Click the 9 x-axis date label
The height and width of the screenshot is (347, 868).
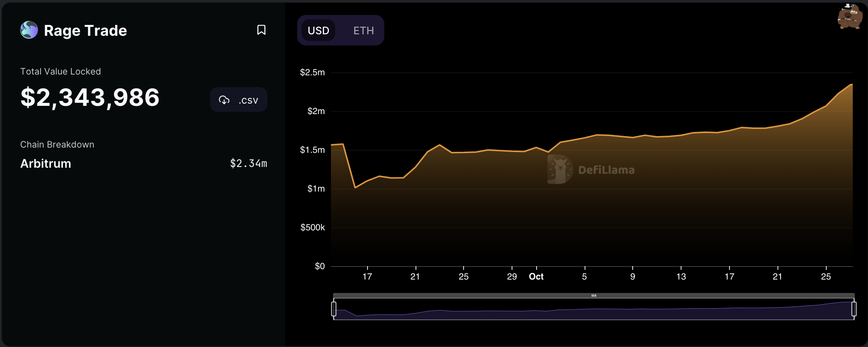coord(633,277)
